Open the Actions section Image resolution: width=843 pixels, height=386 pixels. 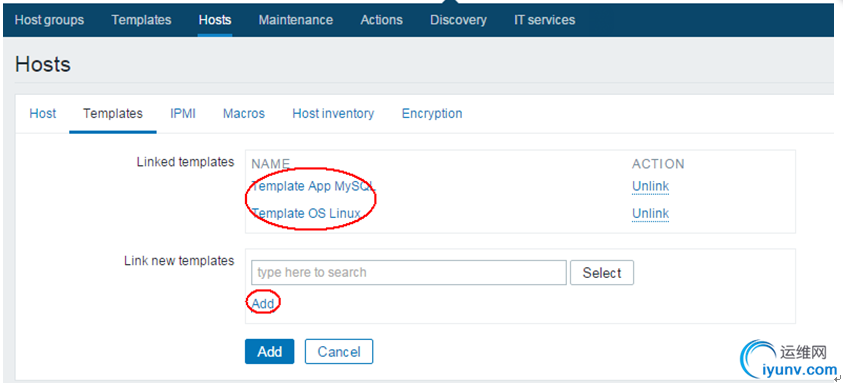click(382, 20)
